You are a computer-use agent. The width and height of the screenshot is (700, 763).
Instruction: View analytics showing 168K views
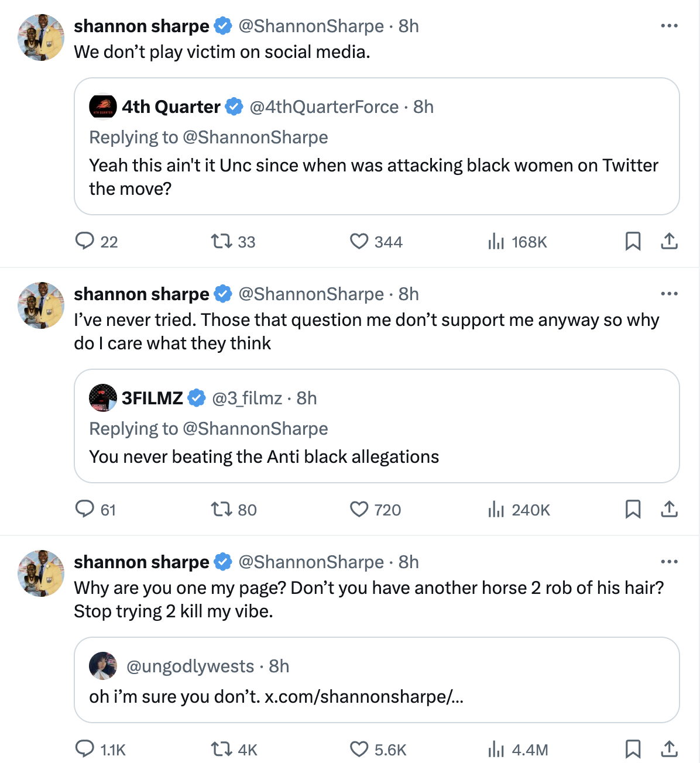517,242
